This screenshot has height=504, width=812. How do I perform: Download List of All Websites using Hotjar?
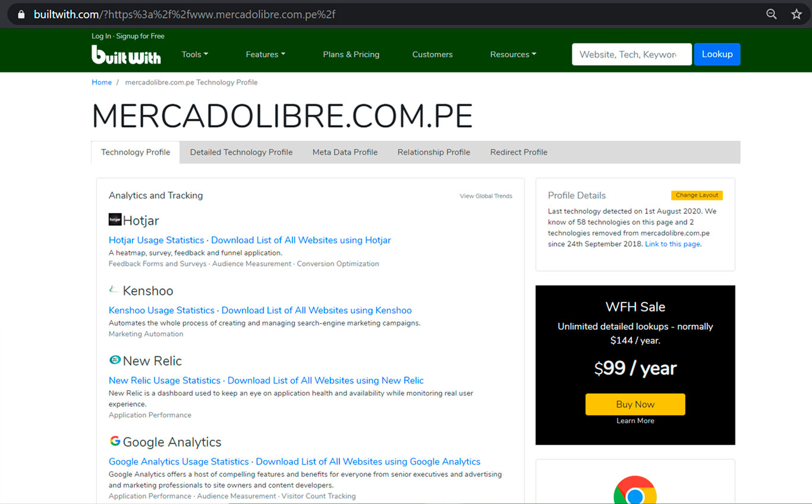[301, 240]
